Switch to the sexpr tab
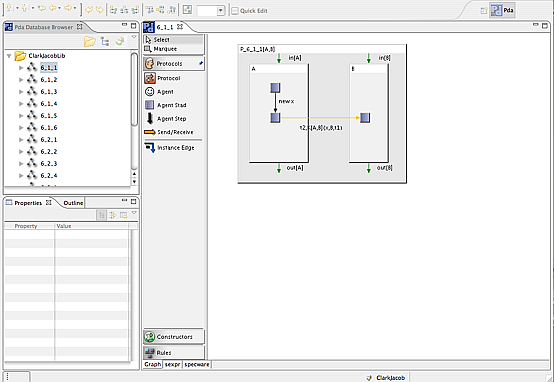554x382 pixels. (172, 364)
